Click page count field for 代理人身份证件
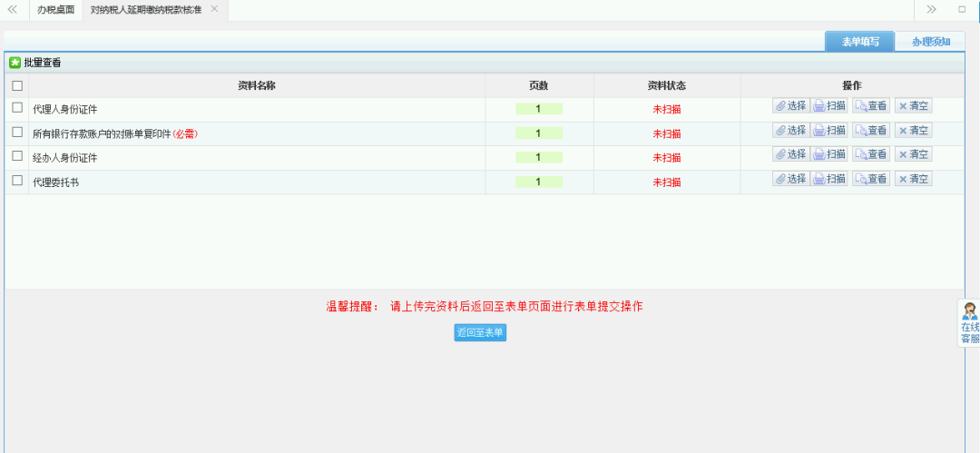Screen dimensions: 980x453 (539, 109)
